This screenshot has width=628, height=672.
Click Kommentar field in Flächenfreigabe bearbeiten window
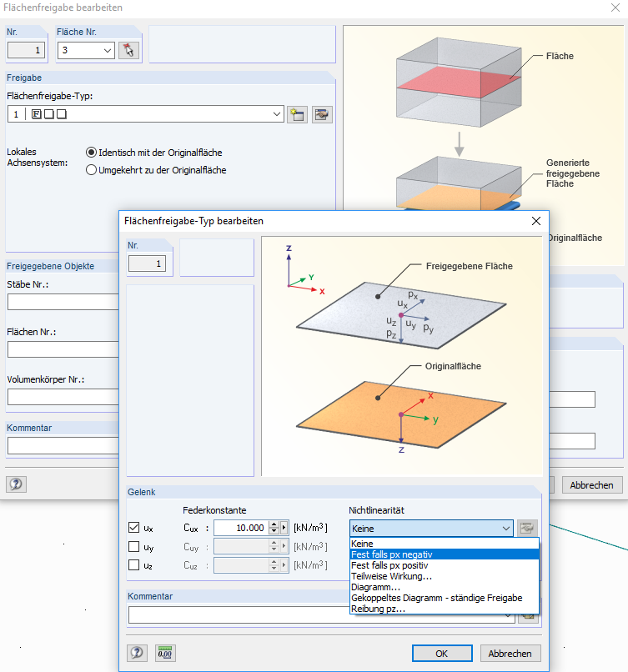(x=63, y=446)
